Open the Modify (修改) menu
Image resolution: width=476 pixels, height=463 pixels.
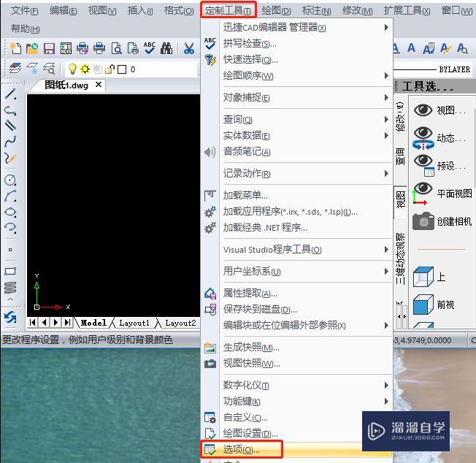click(x=357, y=11)
